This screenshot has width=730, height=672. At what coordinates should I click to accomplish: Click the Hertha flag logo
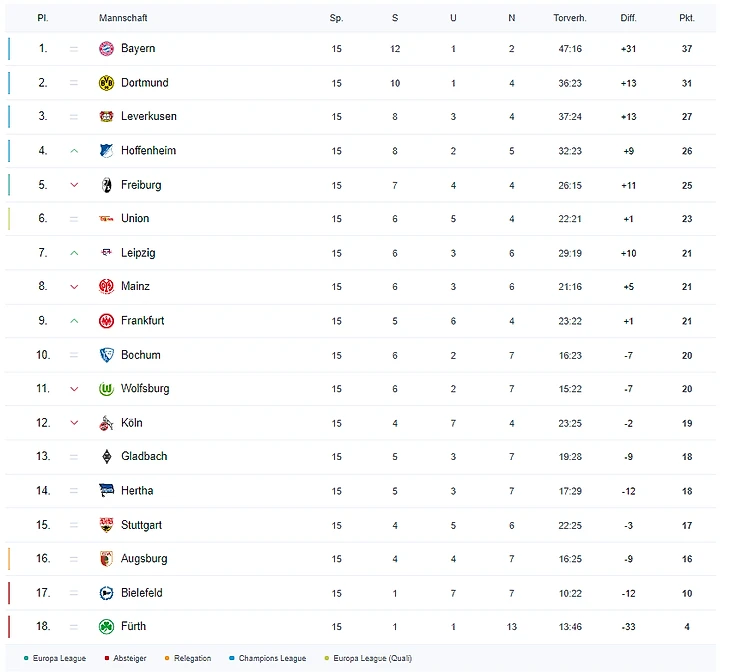tap(106, 491)
